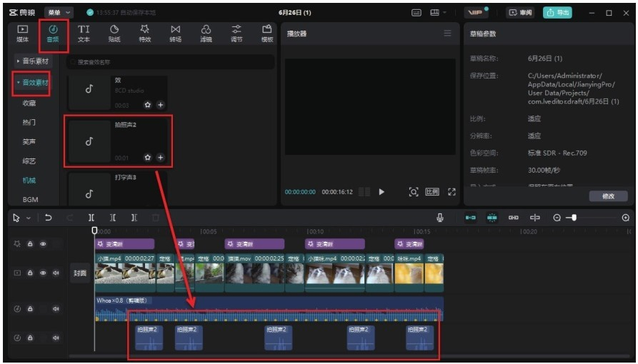Open the keyboard shortcuts icon in title bar
The height and width of the screenshot is (364, 638).
tap(417, 13)
